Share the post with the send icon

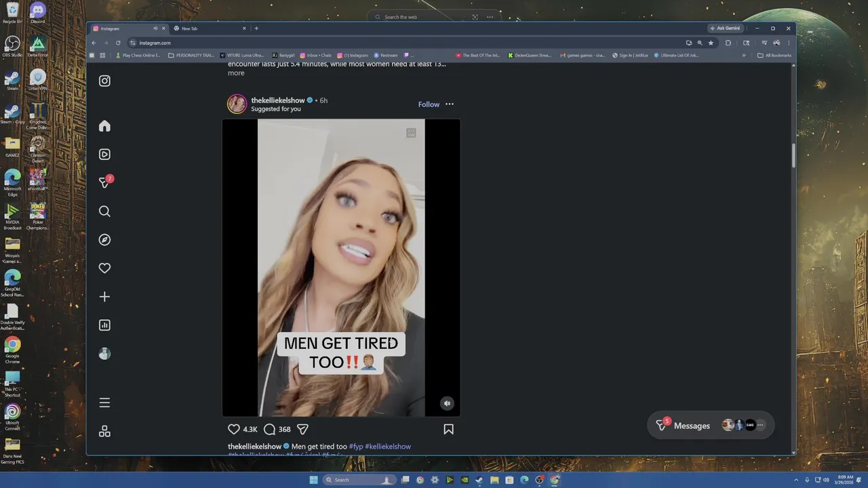tap(303, 429)
